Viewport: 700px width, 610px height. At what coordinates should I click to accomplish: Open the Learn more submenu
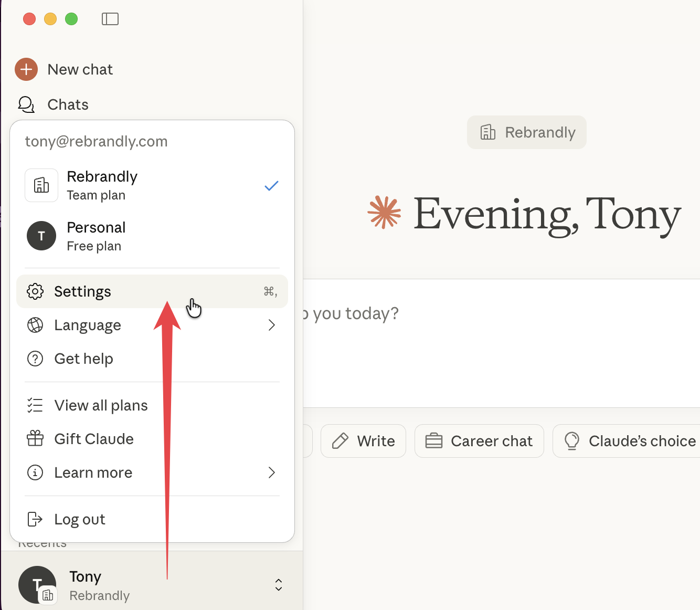[x=152, y=472]
